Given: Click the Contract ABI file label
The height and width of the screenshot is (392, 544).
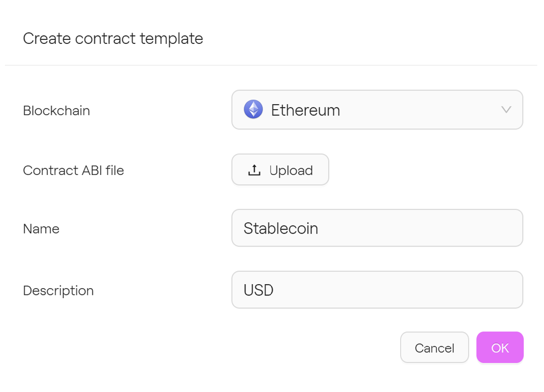Looking at the screenshot, I should click(73, 170).
